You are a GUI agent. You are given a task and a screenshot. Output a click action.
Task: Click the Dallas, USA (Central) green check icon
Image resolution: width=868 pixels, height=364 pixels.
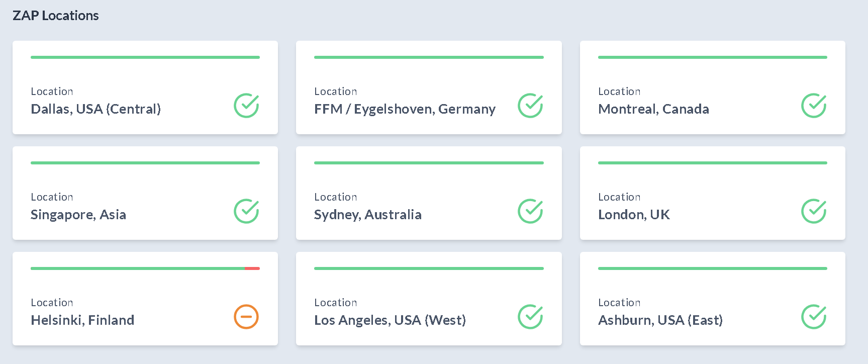coord(246,106)
